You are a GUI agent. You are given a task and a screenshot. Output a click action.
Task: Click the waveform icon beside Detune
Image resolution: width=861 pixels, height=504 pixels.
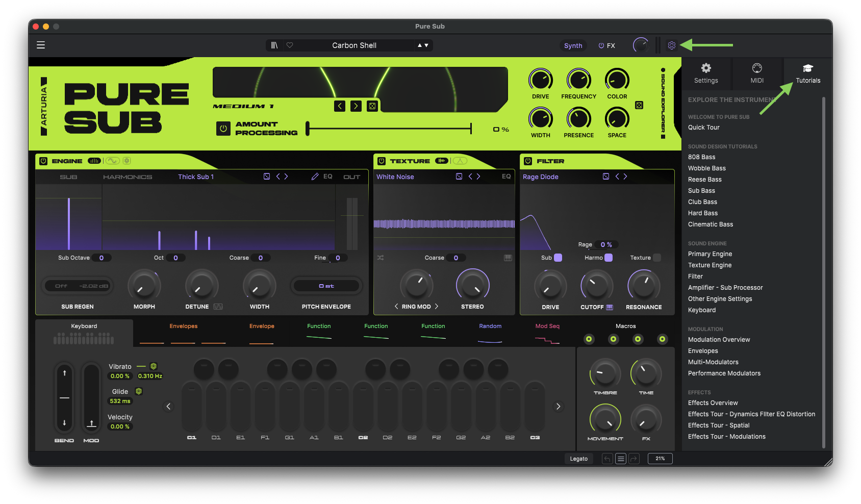[218, 307]
